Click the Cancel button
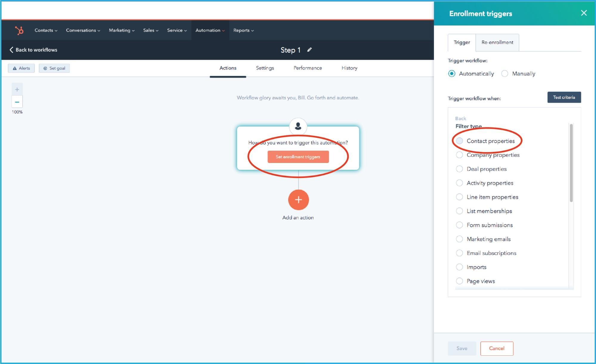Viewport: 596px width, 364px height. [497, 348]
